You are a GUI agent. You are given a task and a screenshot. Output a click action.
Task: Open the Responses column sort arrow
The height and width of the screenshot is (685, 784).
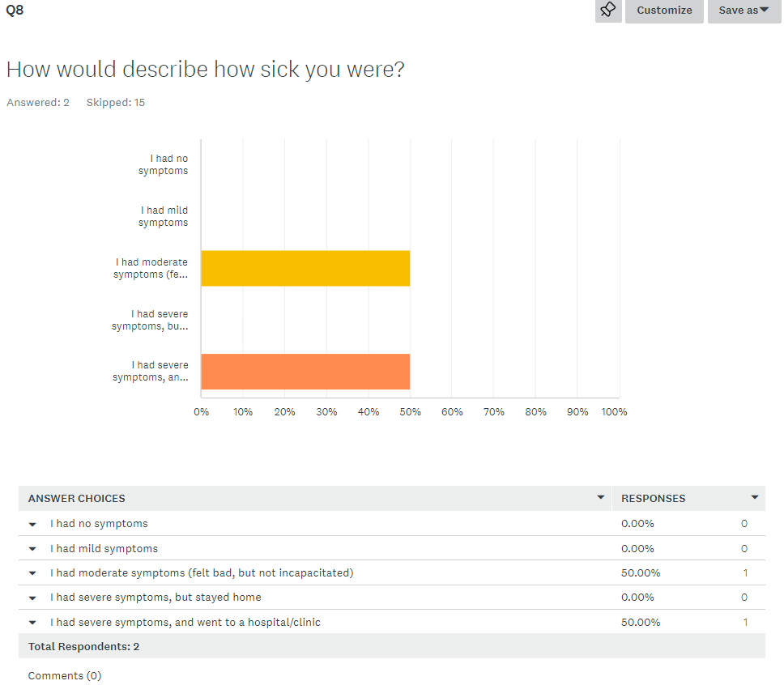click(755, 497)
